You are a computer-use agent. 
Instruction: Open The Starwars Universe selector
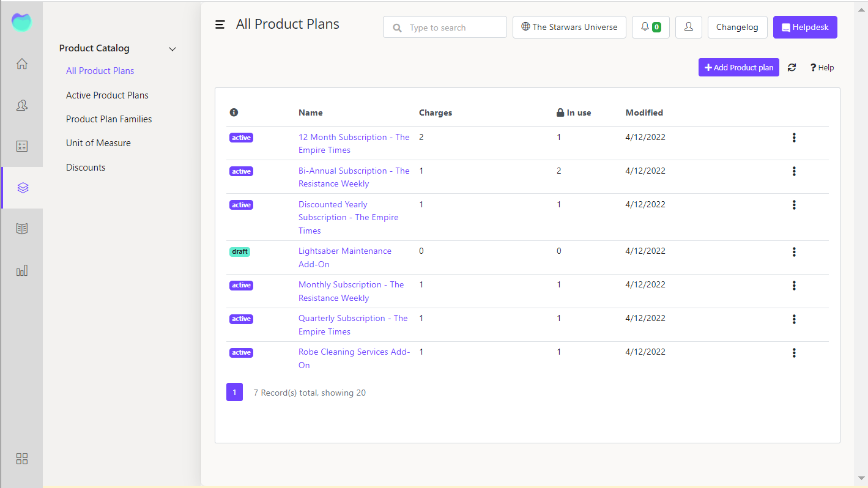(x=569, y=27)
